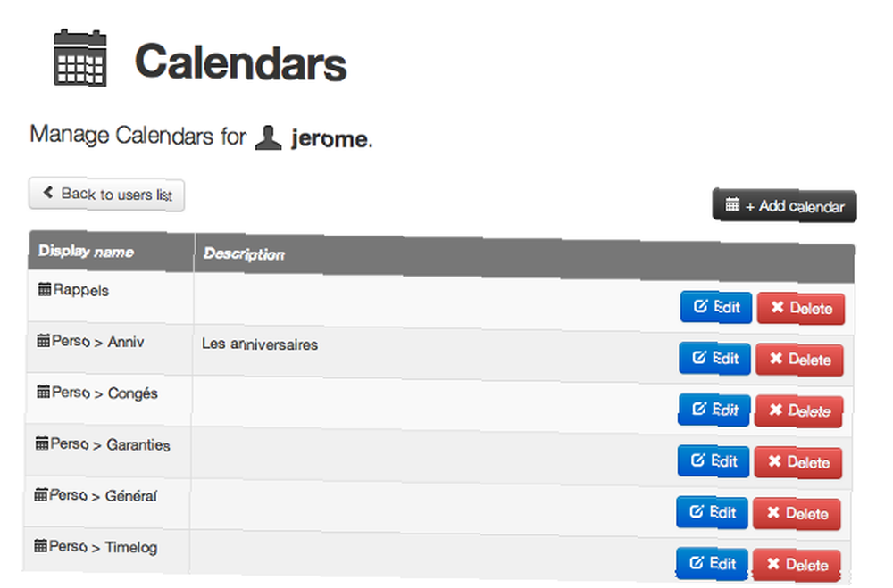Go back to users list
This screenshot has height=588, width=893.
click(x=106, y=195)
